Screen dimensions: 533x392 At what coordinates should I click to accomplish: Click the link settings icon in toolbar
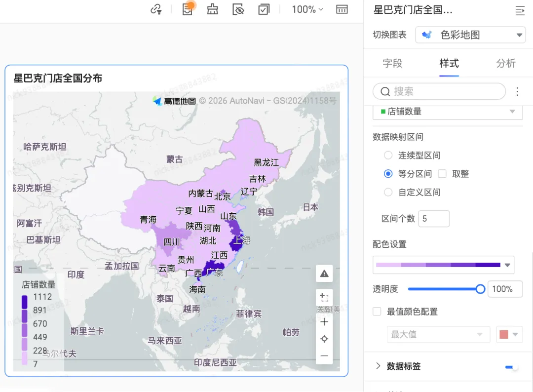click(x=156, y=9)
